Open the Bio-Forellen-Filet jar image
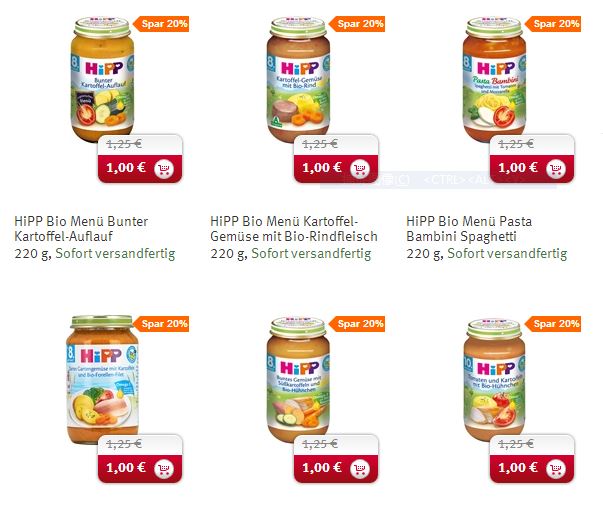Viewport: 603px width, 513px height. tap(102, 380)
